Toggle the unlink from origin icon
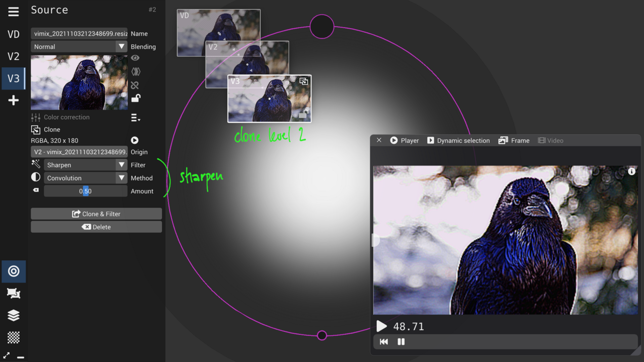Viewport: 644px width, 362px height. coord(135,85)
